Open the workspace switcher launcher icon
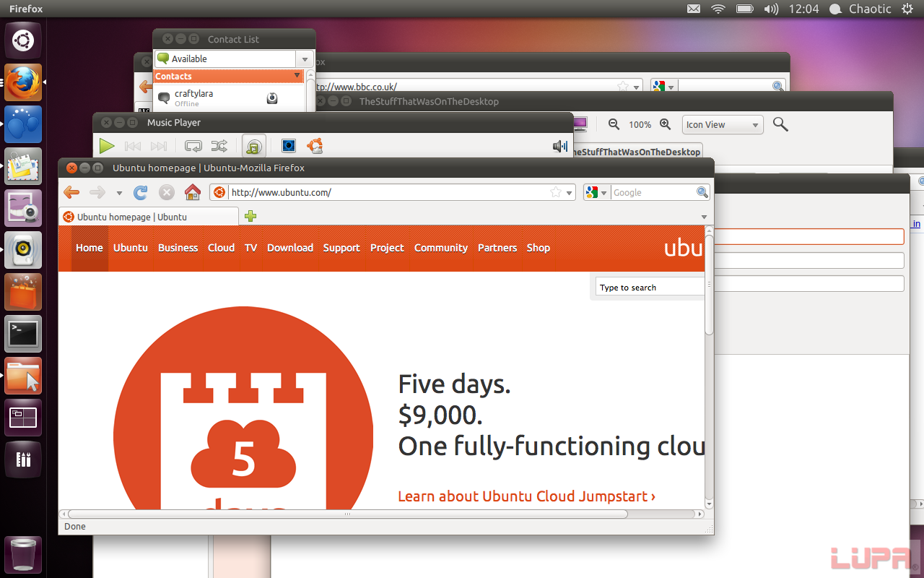The image size is (924, 578). [23, 418]
